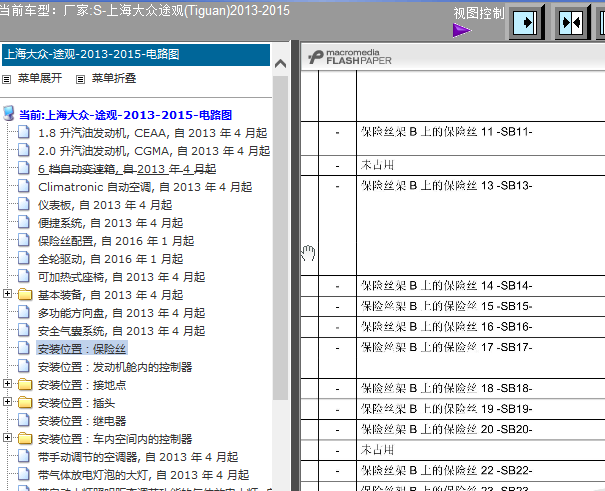Screen dimensions: 605x491
Task: Click the page icon beside 6 档自动变速箱
Action: (24, 168)
